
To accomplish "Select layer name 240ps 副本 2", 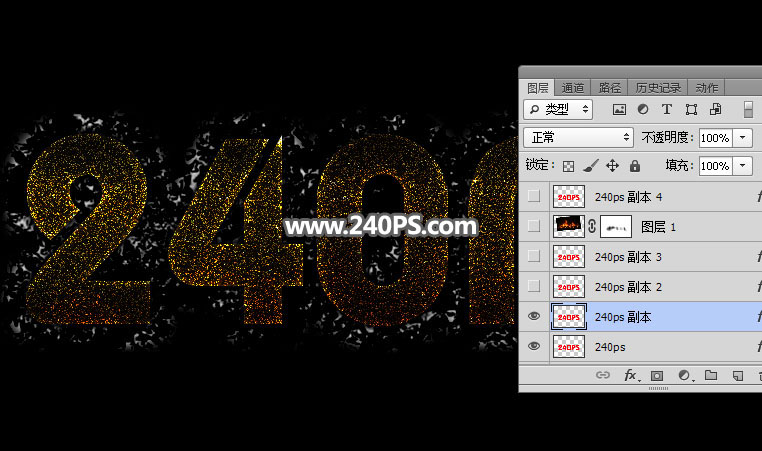I will coord(628,287).
